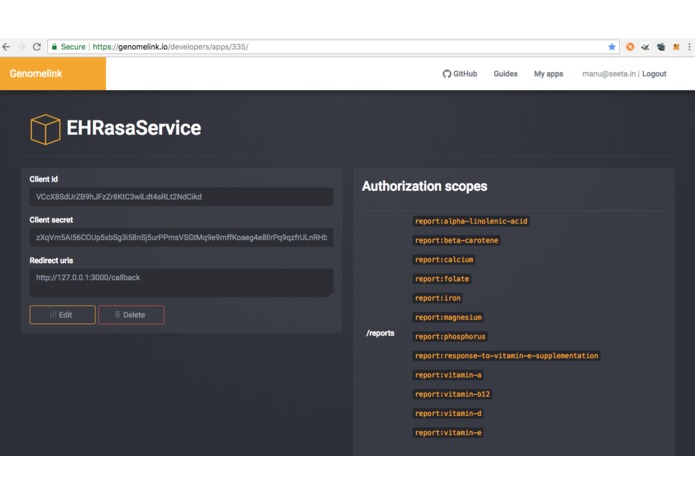Open the Genomelink home logo
Image resolution: width=695 pixels, height=494 pixels.
pos(36,74)
